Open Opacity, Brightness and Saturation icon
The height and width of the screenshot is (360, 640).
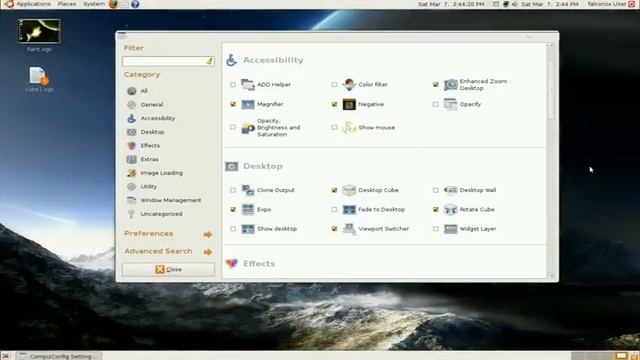248,128
